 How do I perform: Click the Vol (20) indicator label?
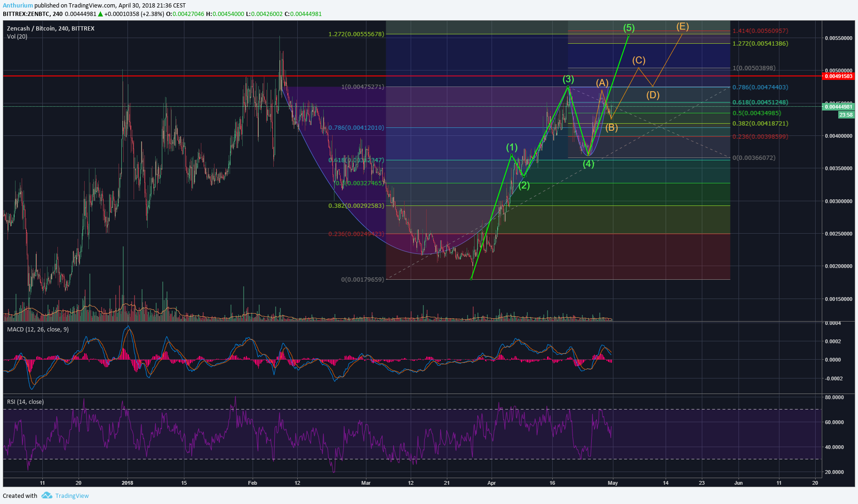(17, 36)
